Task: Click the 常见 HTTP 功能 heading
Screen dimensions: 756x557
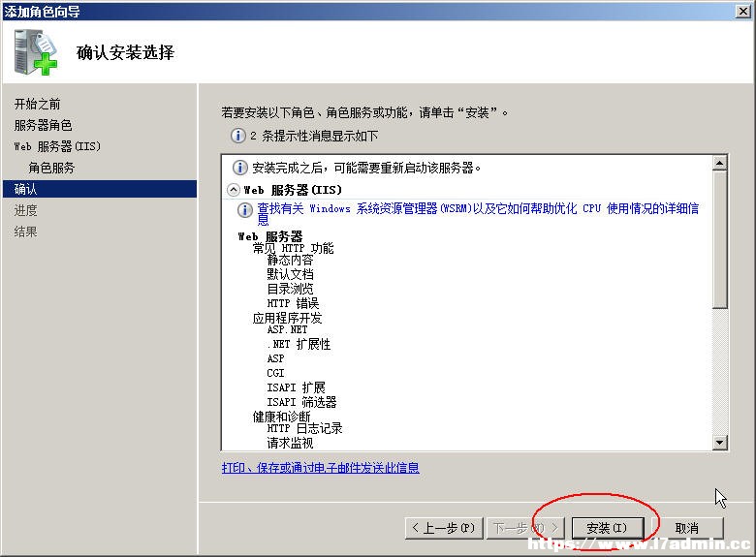Action: (x=293, y=249)
